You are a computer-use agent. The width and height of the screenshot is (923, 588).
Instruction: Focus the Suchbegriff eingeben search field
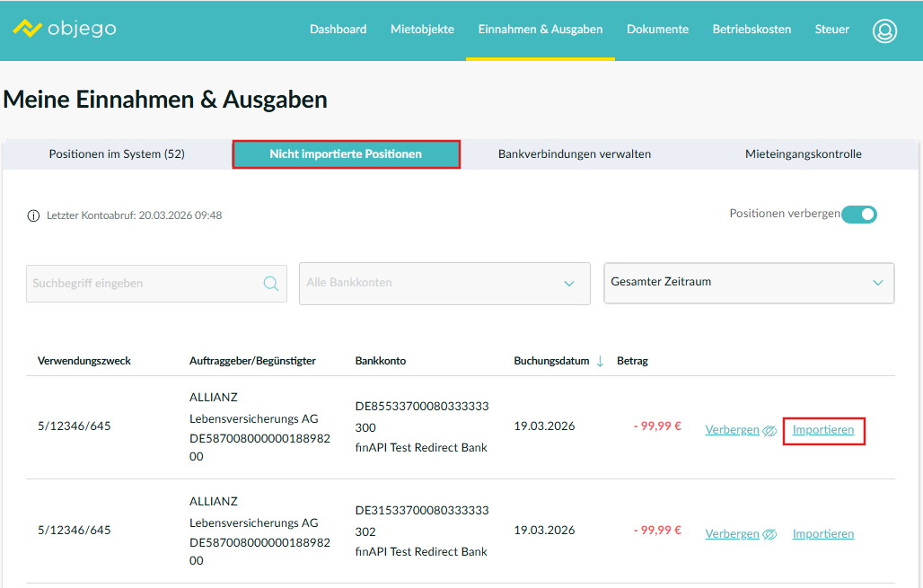pyautogui.click(x=144, y=284)
